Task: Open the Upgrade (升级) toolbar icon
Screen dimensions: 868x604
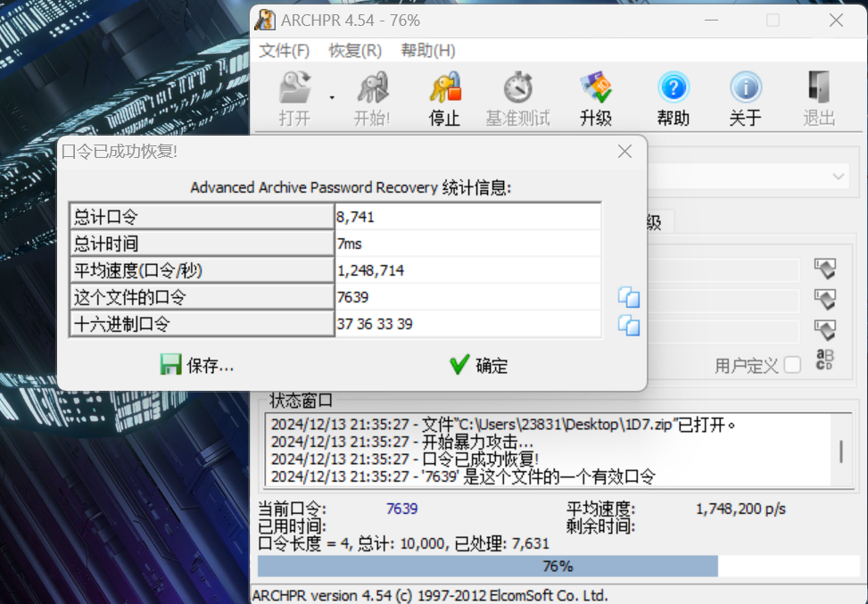Action: tap(596, 87)
